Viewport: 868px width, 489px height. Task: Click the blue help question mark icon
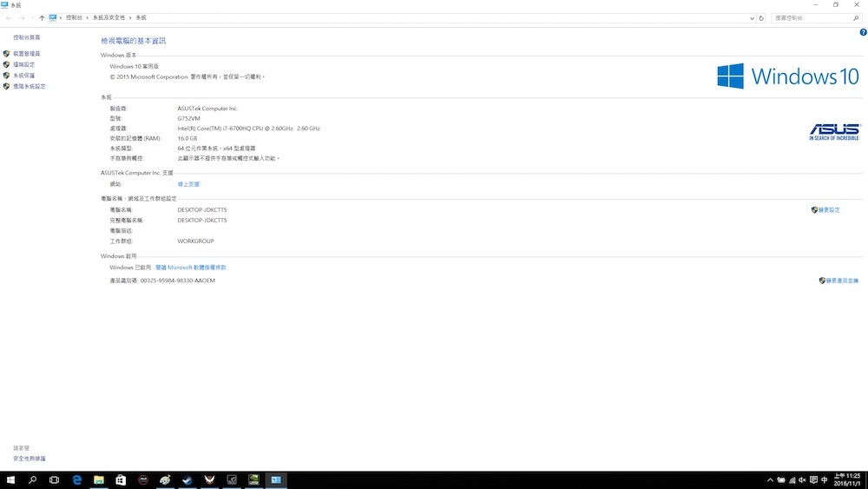coord(863,32)
